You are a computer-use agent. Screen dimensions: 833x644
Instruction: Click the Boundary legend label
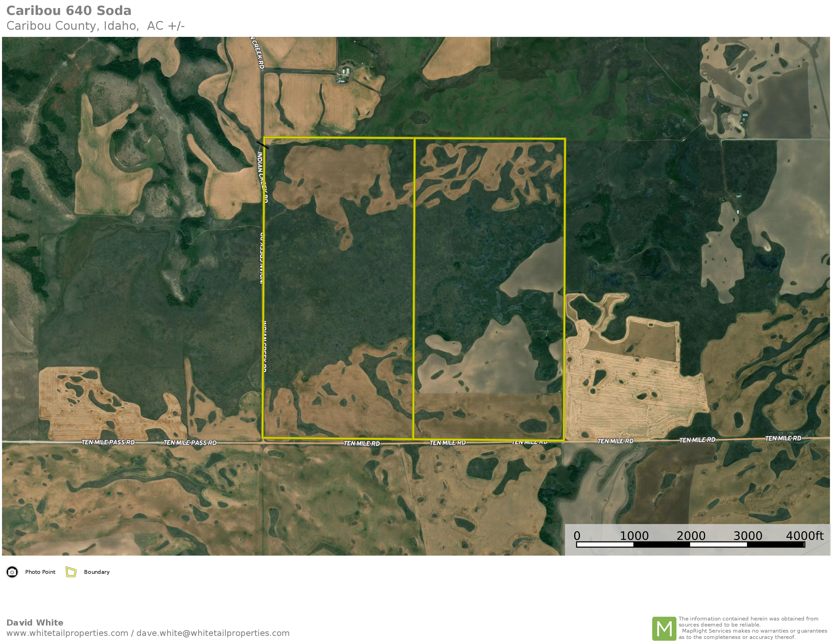(96, 572)
